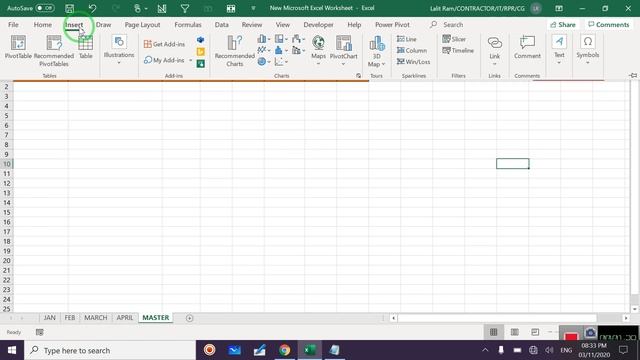Click Recommended PivotTables
Viewport: 640px width, 360px height.
coord(54,51)
